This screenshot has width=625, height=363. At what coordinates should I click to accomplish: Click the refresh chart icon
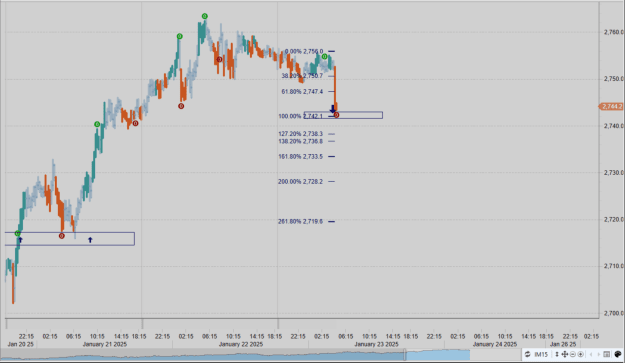click(x=527, y=354)
